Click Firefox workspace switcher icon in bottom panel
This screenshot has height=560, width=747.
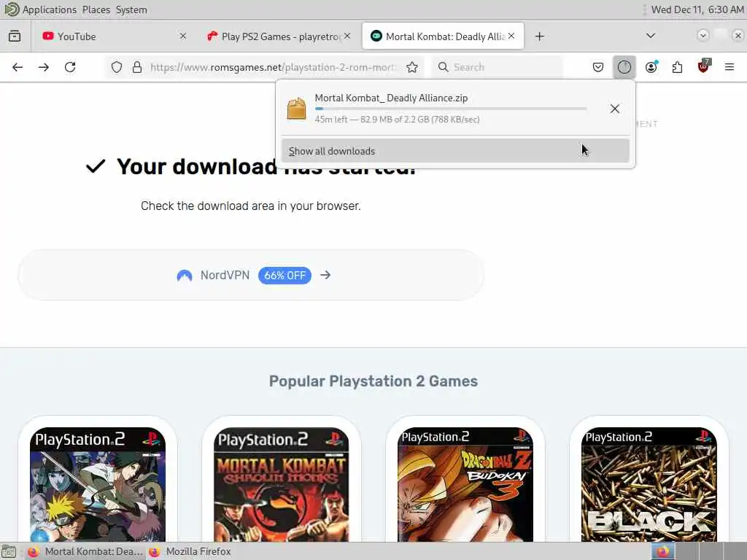pyautogui.click(x=662, y=551)
